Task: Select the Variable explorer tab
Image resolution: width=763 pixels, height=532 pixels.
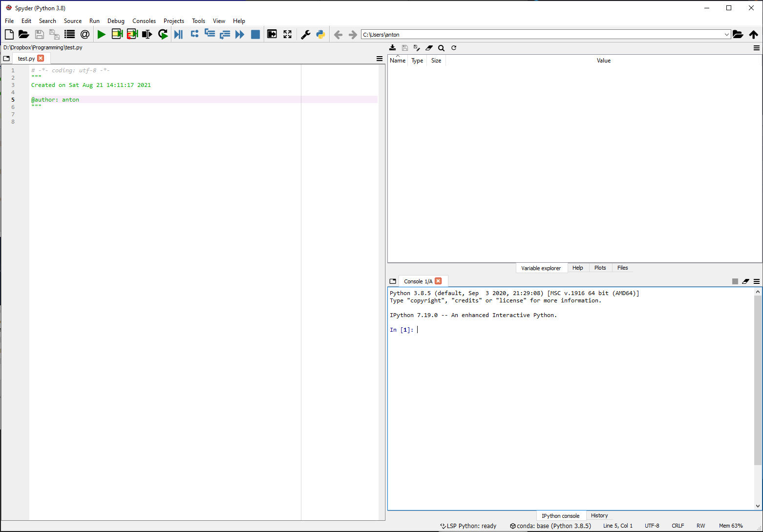Action: [x=541, y=268]
